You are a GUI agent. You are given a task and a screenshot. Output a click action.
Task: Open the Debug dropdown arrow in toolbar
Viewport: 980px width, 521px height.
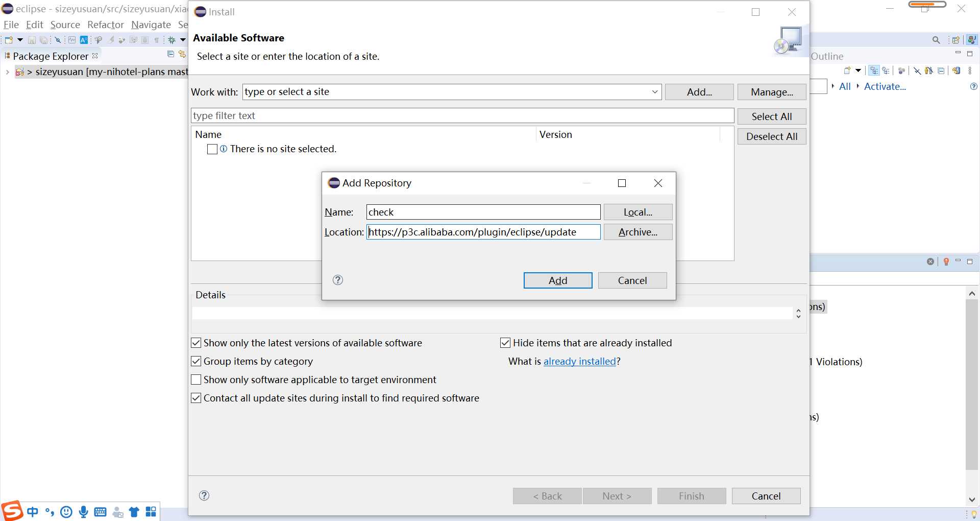(x=183, y=40)
